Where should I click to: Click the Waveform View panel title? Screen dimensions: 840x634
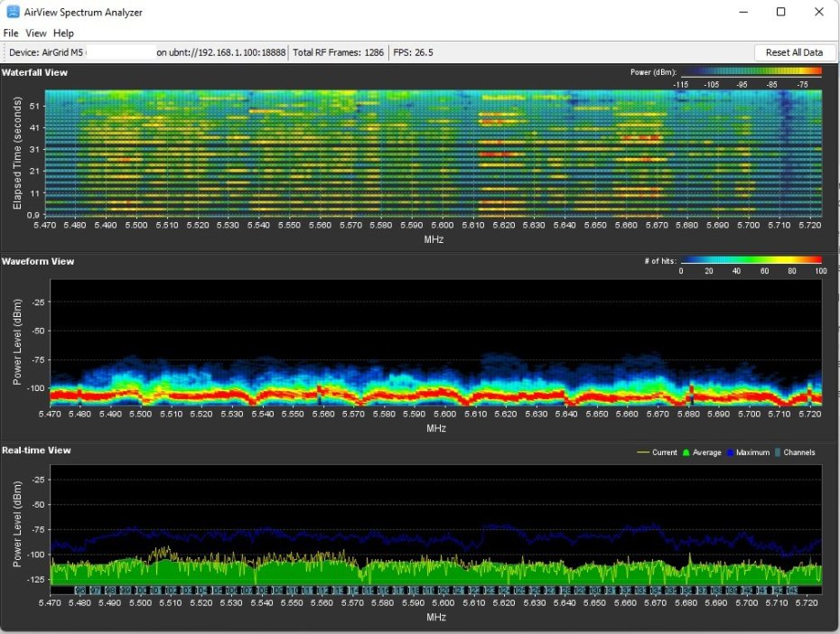[38, 261]
